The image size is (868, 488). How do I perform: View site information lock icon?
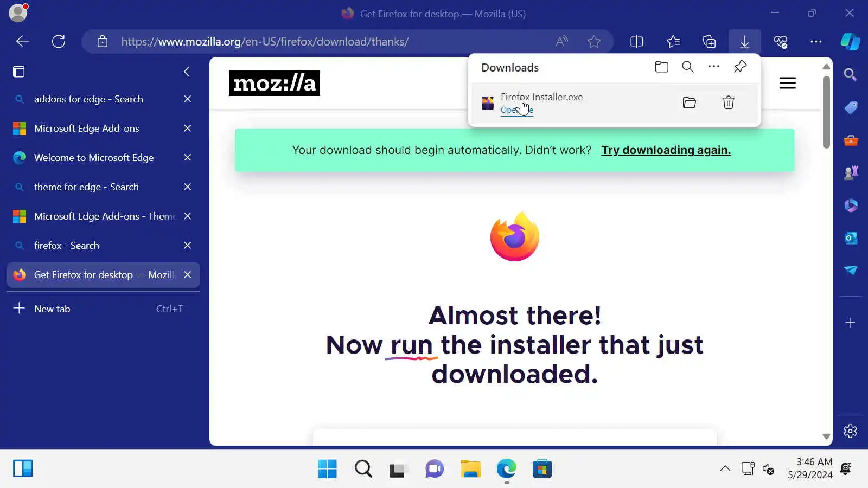click(103, 42)
